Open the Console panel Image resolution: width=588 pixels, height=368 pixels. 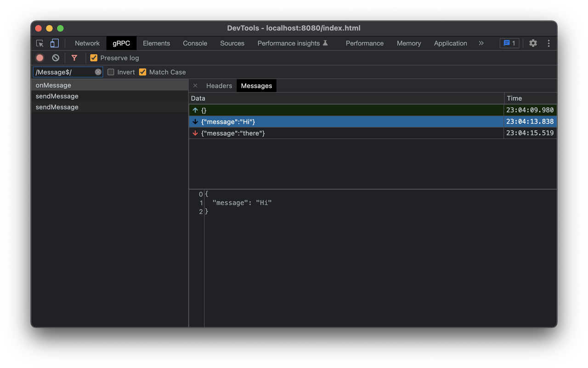pyautogui.click(x=195, y=43)
